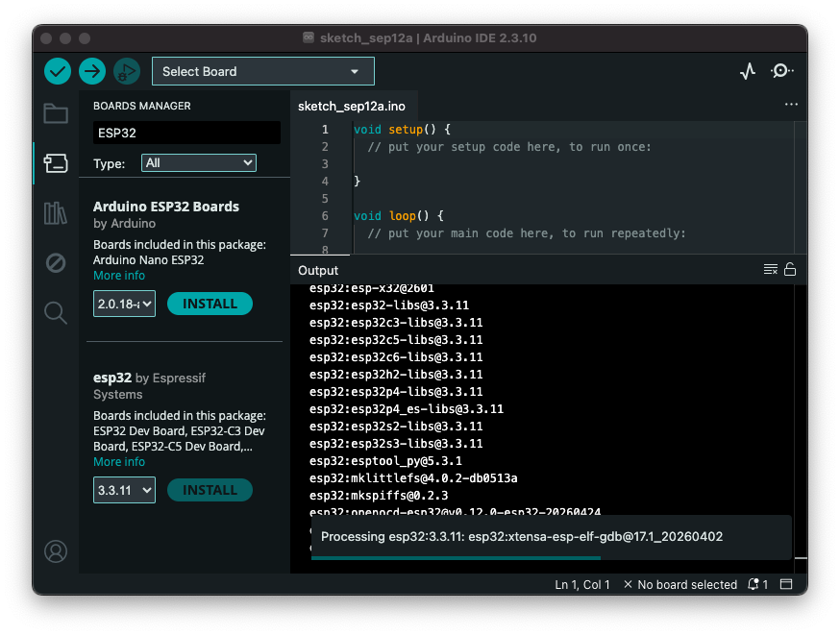Click line 6 void loop() code
This screenshot has width=840, height=635.
[399, 216]
